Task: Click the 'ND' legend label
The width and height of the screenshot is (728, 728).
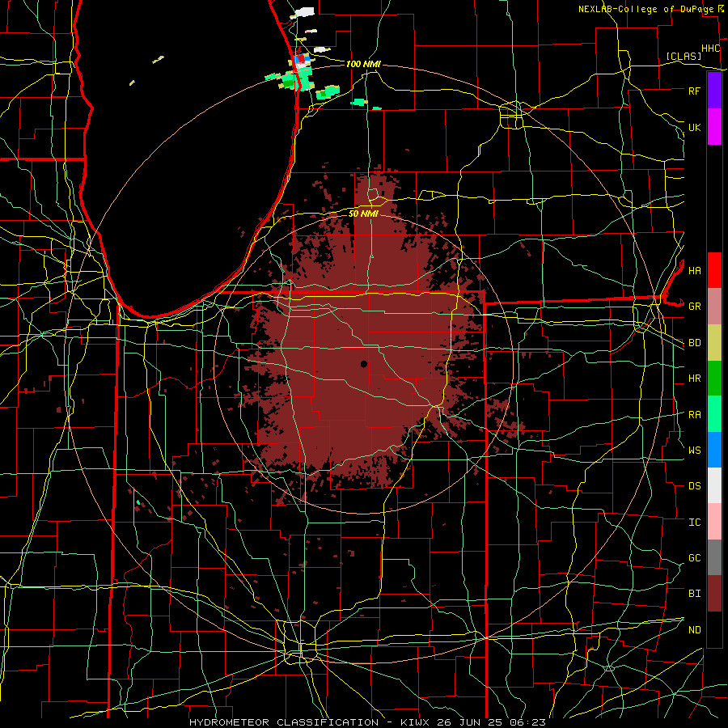Action: [x=694, y=630]
